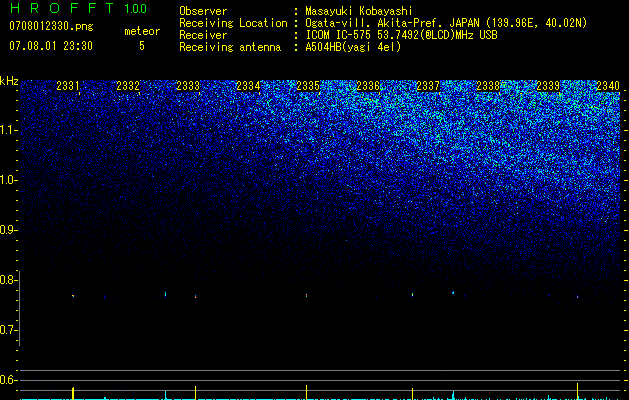Click the 2336 time marker
Viewport: 629px width, 400px height.
(368, 86)
